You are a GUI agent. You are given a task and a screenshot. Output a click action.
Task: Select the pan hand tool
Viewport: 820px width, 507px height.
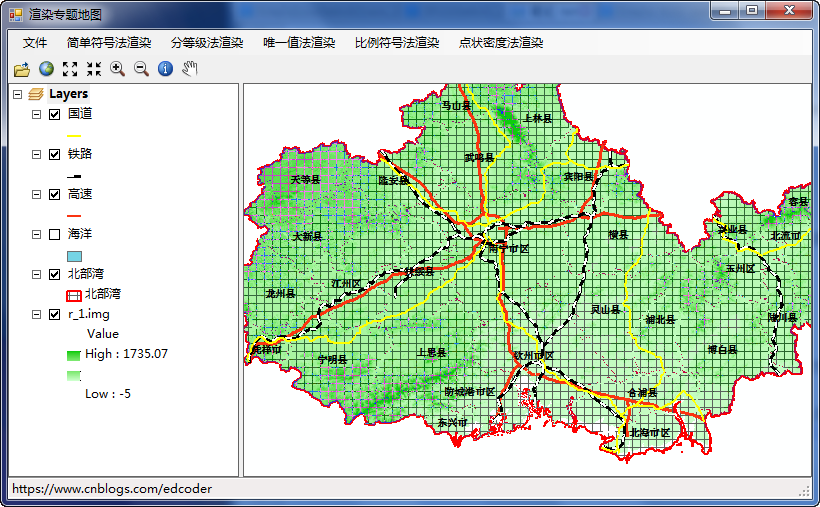[190, 69]
